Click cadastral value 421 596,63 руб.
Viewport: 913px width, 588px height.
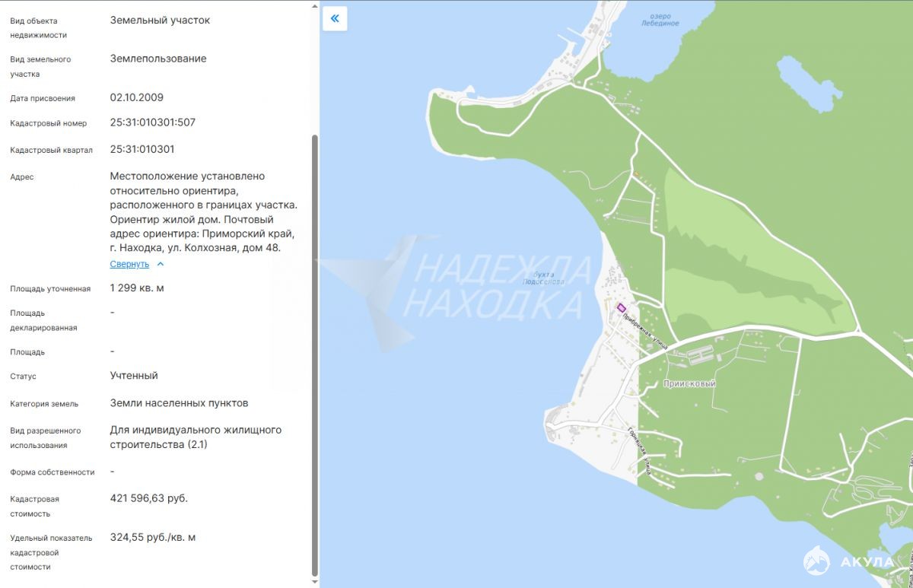pyautogui.click(x=149, y=498)
